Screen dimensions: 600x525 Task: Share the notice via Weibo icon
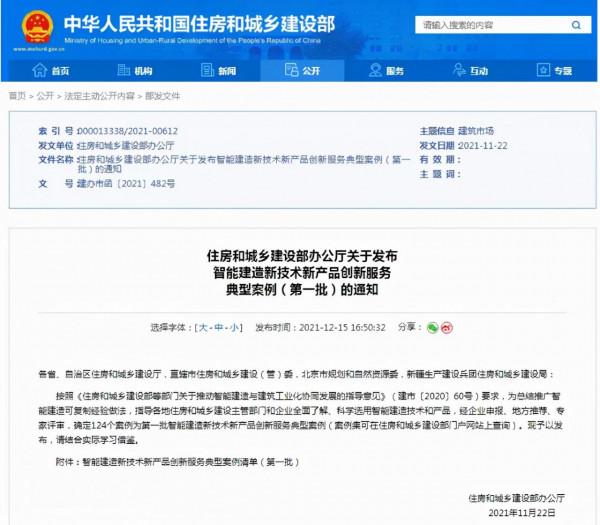447,328
